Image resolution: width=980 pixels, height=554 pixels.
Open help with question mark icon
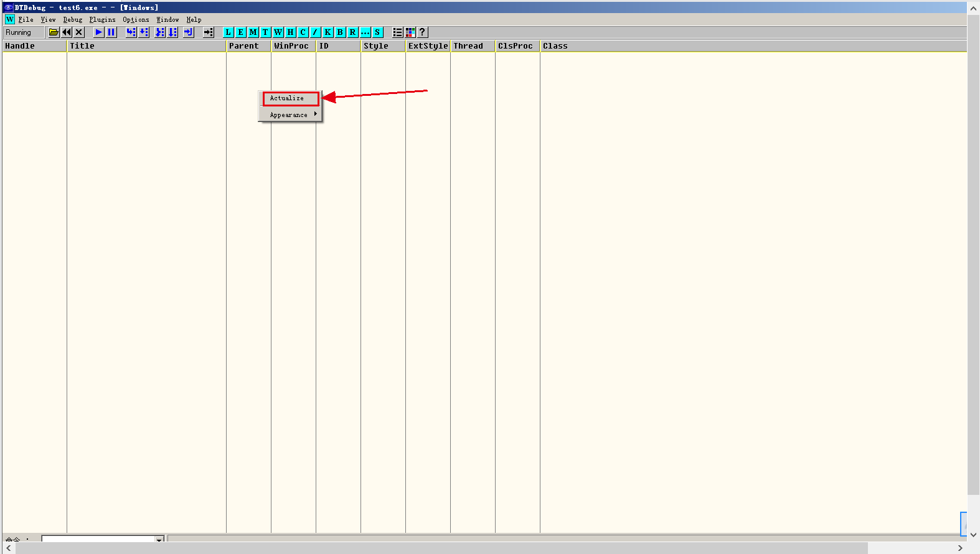(x=422, y=32)
